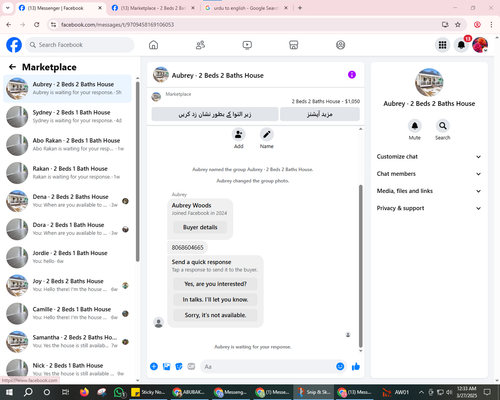Screen dimensions: 500x400
Task: Bookmark this page with star icon
Action: (458, 24)
